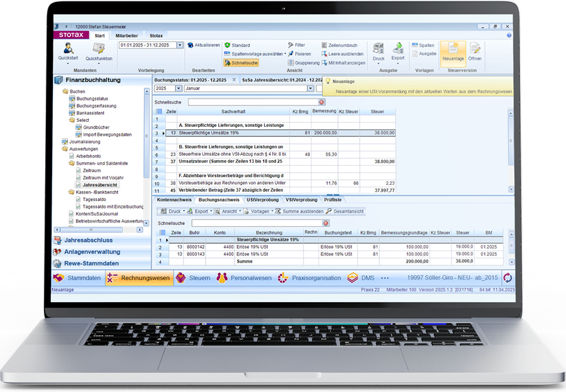Switch to the Stotax ribbon tab

coord(156,36)
